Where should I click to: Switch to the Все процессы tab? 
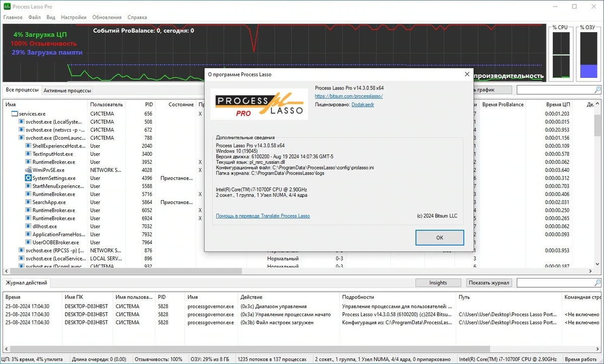[x=22, y=90]
